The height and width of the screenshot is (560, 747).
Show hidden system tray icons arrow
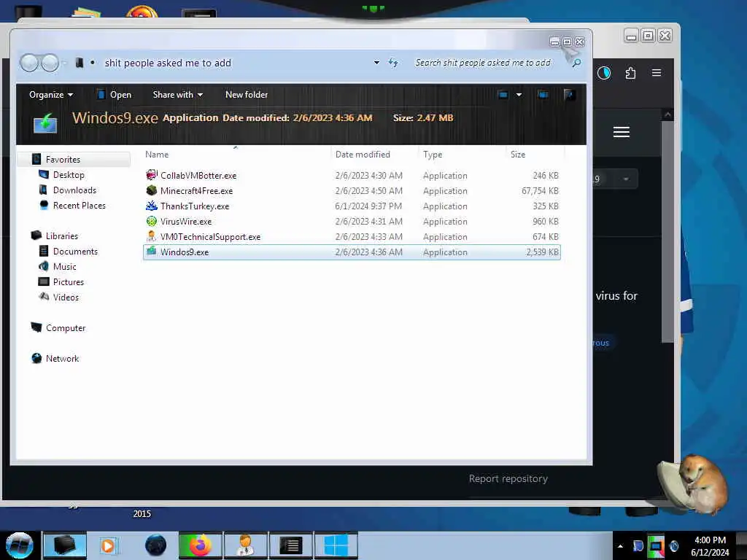click(x=620, y=546)
